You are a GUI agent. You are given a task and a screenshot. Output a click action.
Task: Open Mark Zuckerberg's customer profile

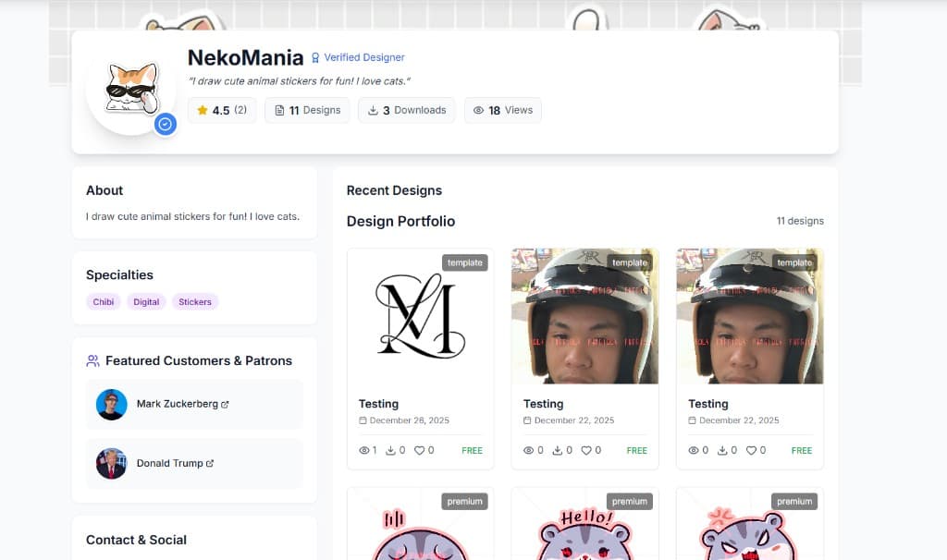point(177,404)
